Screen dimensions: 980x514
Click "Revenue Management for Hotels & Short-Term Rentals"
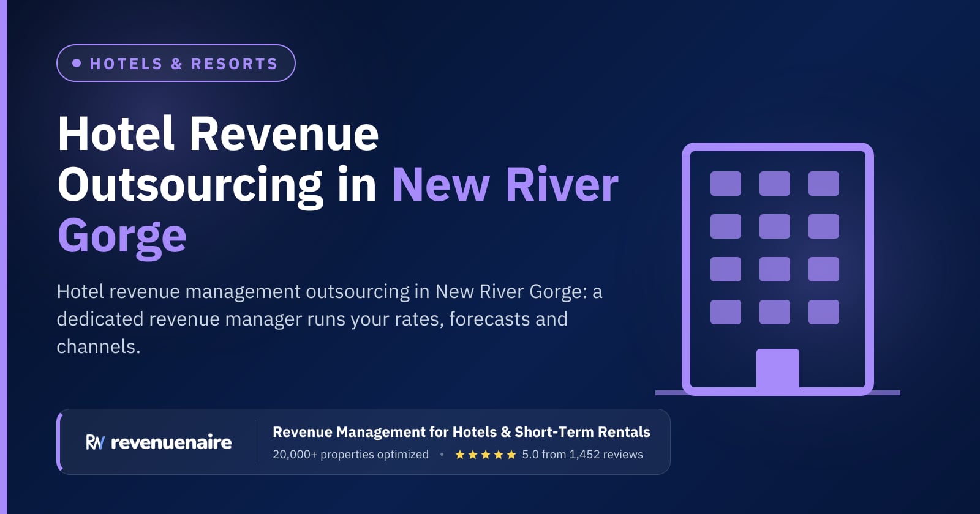click(461, 432)
